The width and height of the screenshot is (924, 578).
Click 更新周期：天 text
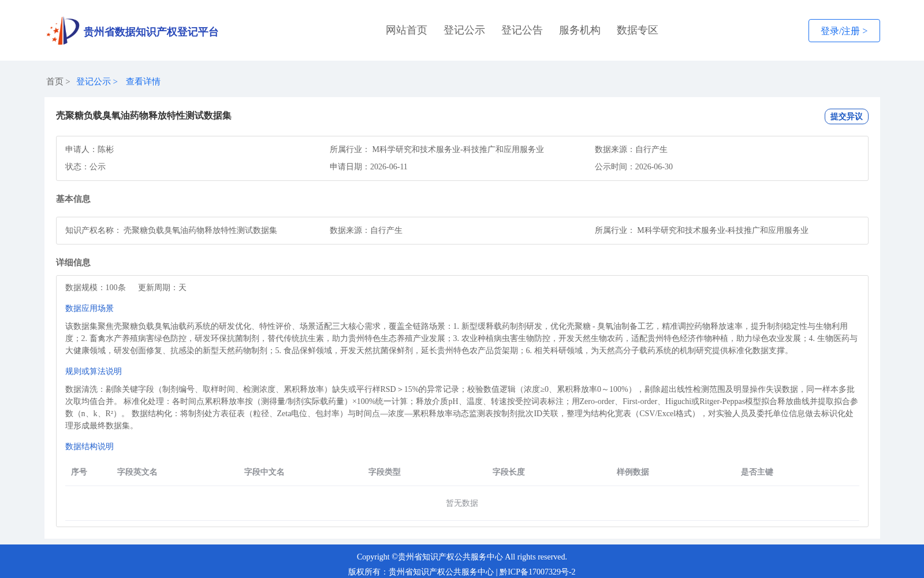coord(162,287)
